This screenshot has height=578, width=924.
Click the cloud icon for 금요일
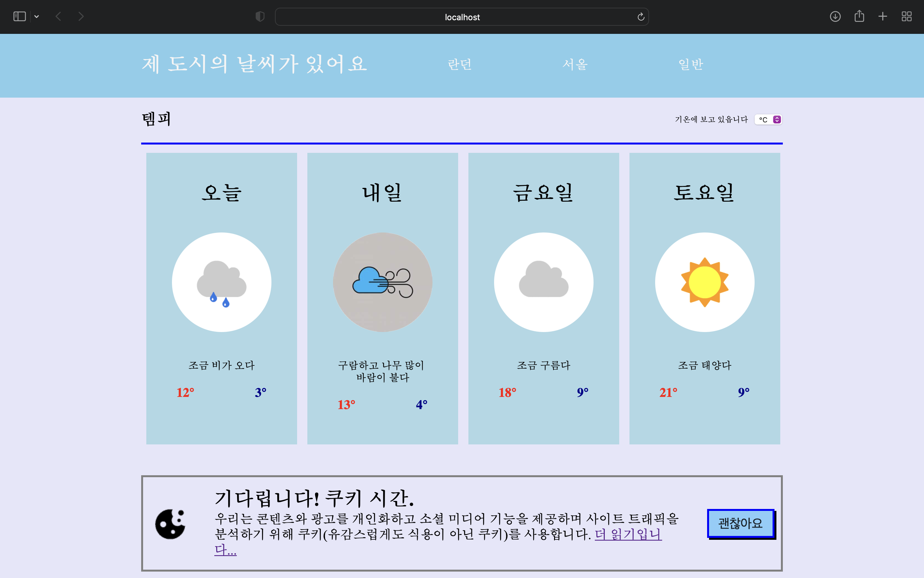(x=544, y=282)
